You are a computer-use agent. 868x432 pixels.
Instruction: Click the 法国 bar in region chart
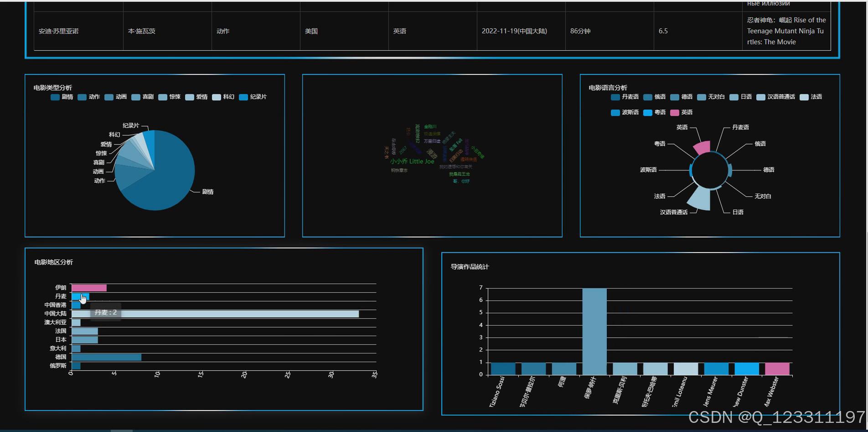coord(85,331)
